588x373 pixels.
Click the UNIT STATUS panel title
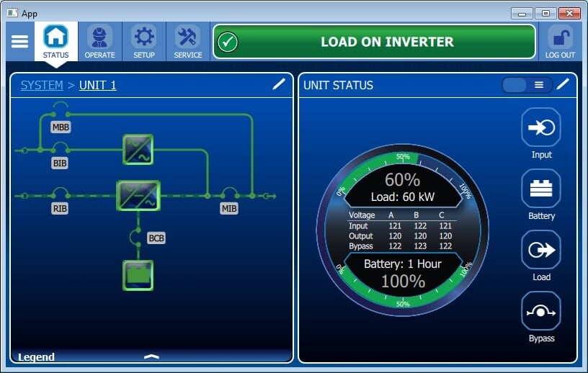[x=338, y=85]
